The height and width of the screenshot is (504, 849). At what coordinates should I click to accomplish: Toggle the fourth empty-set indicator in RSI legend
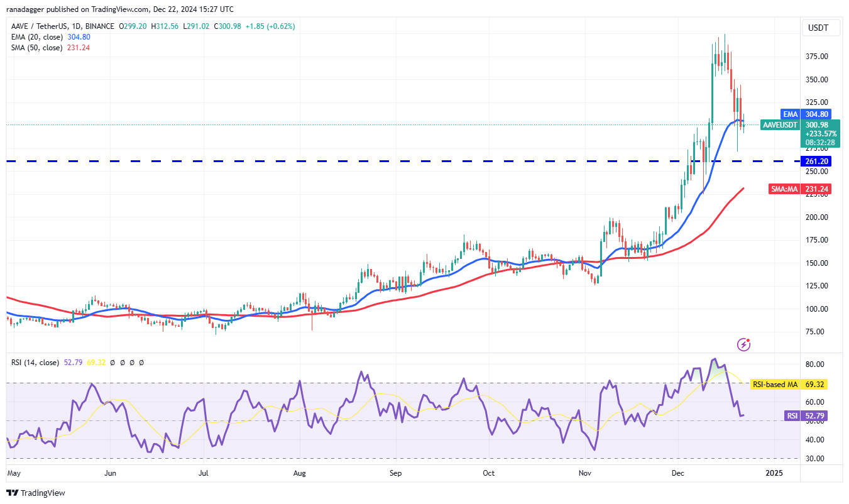pos(141,363)
